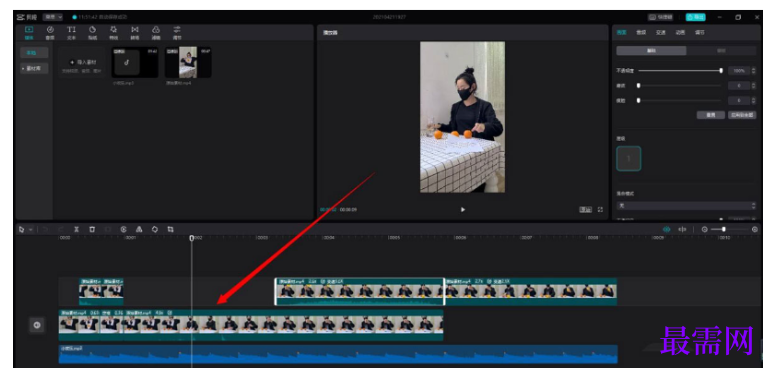
Task: Adjust the third property slider handle
Action: (x=639, y=100)
